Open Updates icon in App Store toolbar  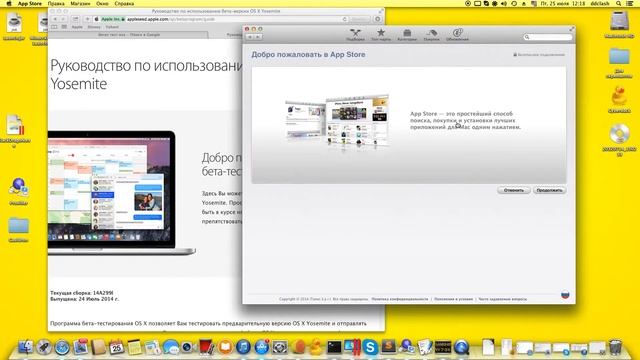(457, 34)
